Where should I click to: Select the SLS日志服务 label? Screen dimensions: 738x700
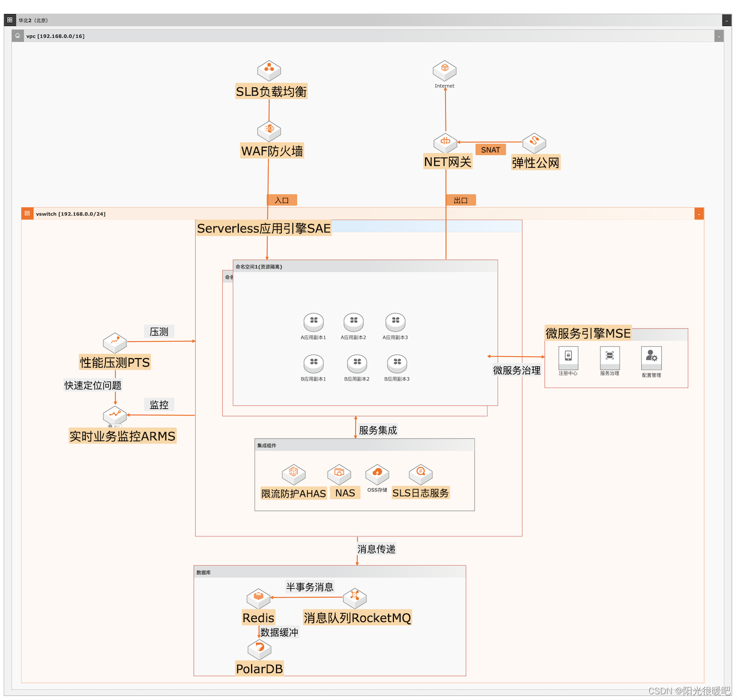click(420, 492)
